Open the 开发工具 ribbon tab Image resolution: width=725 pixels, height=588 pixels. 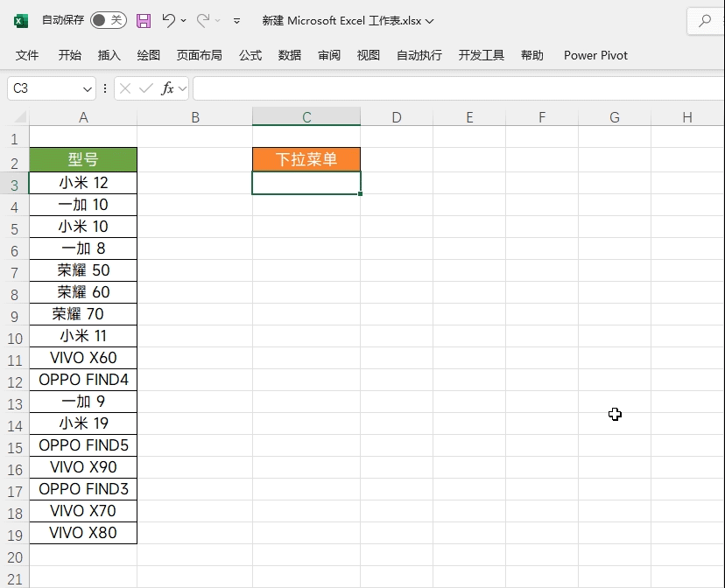click(x=482, y=55)
